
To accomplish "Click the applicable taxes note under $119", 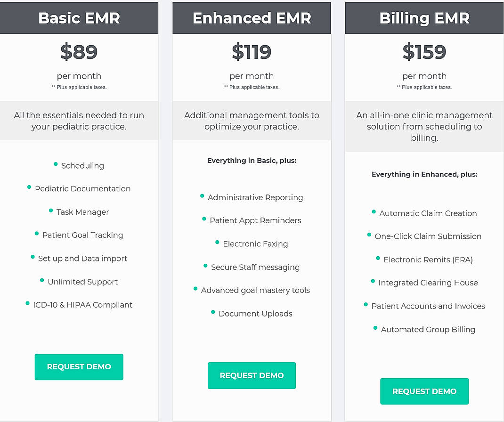I will point(252,87).
